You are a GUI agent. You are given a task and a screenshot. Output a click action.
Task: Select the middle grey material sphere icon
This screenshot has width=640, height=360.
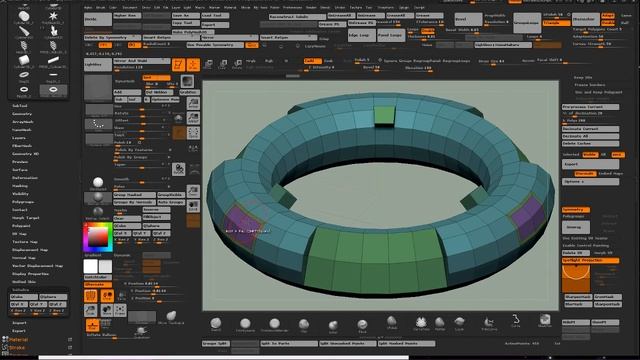(x=98, y=198)
